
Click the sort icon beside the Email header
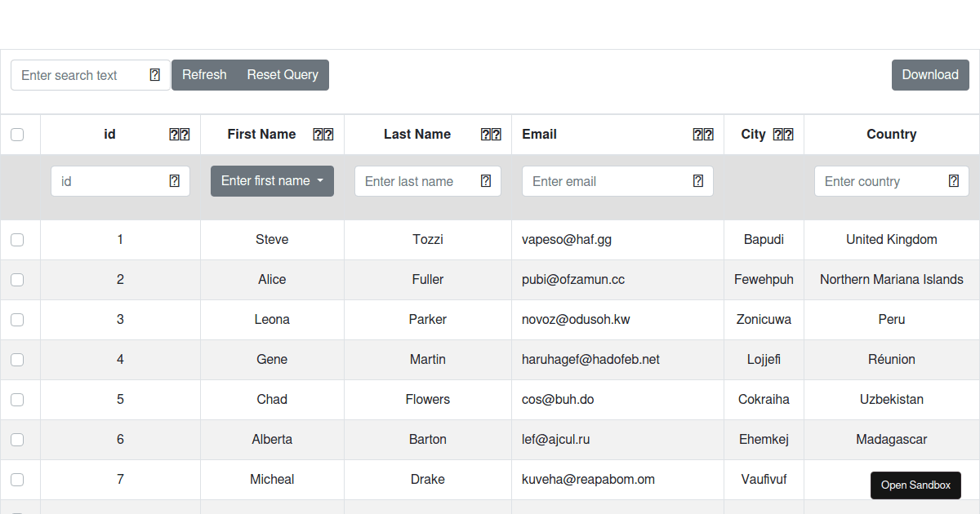[703, 134]
